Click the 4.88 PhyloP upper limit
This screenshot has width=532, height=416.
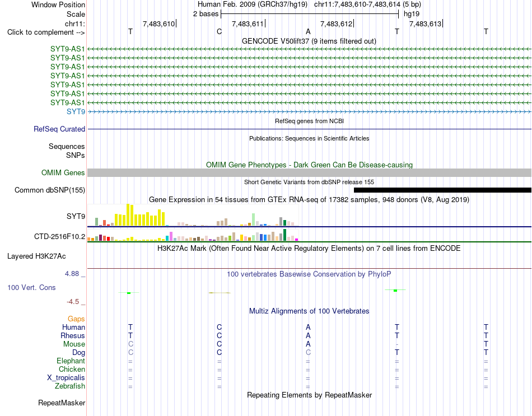(72, 273)
